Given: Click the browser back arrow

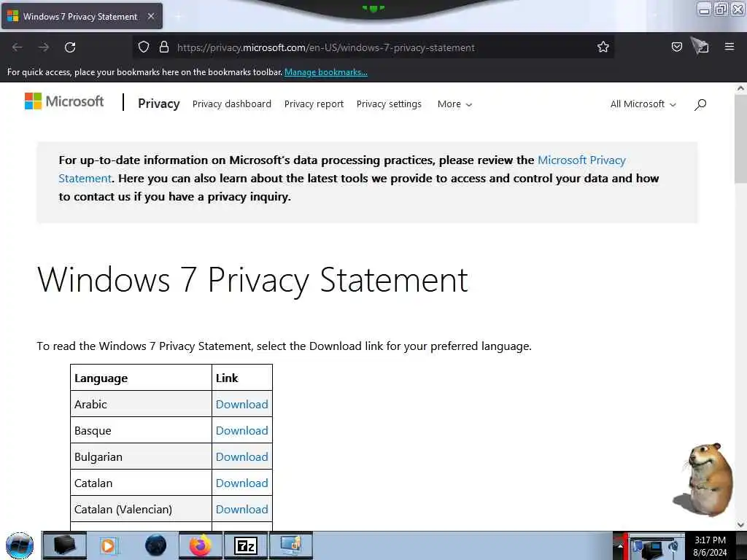Looking at the screenshot, I should 18,47.
